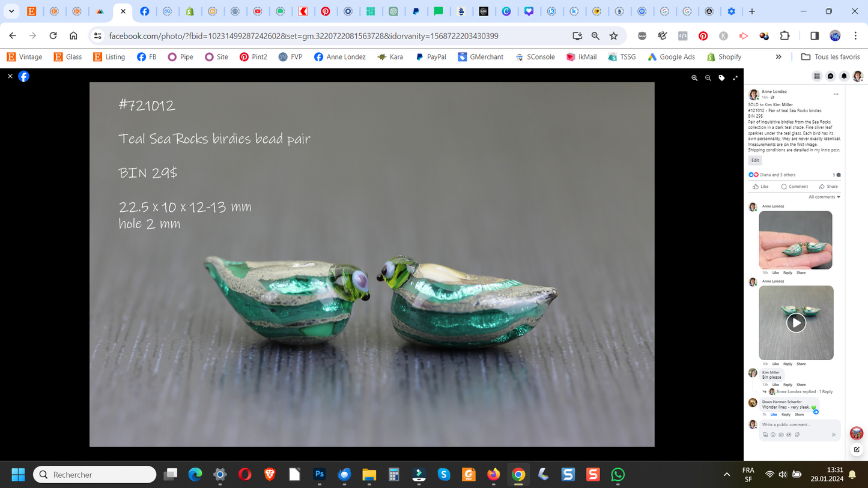Open Facebook notifications bell

[843, 76]
